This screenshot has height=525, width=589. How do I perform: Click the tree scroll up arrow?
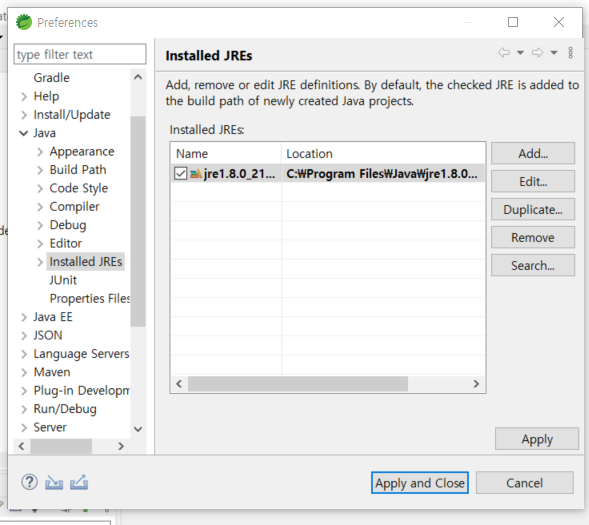(x=138, y=77)
